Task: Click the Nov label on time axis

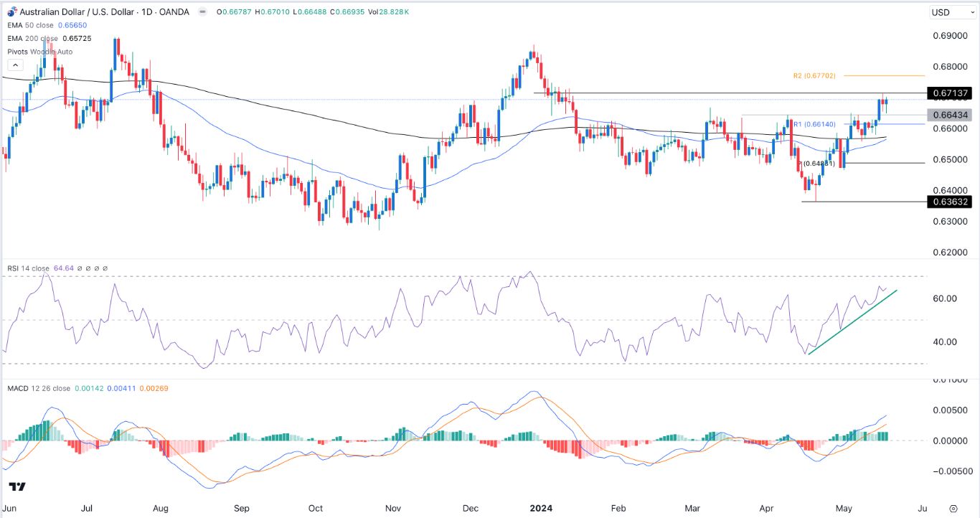Action: 392,508
